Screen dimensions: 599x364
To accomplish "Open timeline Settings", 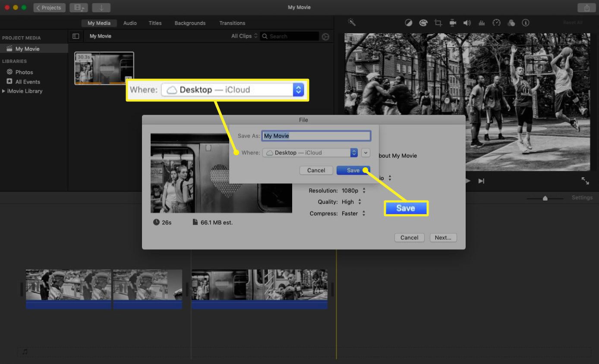I will click(582, 198).
